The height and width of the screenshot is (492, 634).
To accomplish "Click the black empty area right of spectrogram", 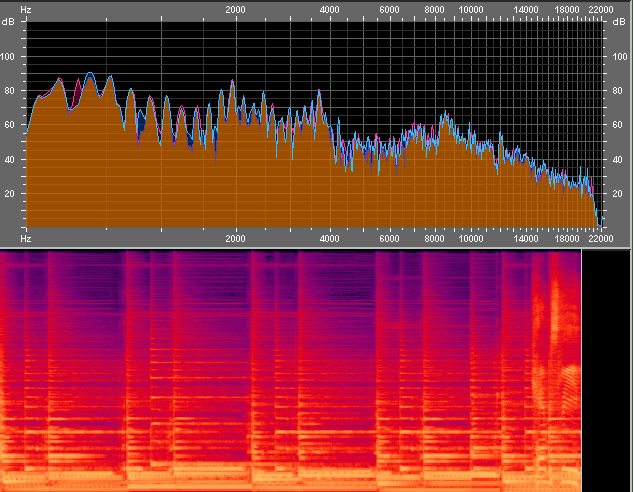I will (x=606, y=370).
